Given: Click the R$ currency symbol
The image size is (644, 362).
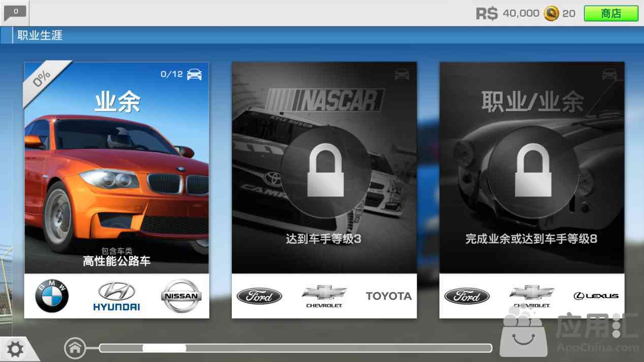Looking at the screenshot, I should (486, 13).
